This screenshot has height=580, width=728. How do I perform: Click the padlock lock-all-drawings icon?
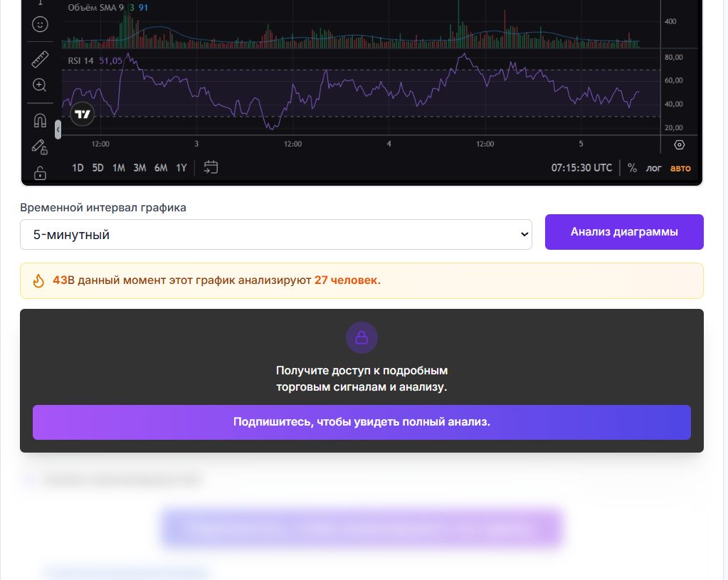click(x=40, y=173)
